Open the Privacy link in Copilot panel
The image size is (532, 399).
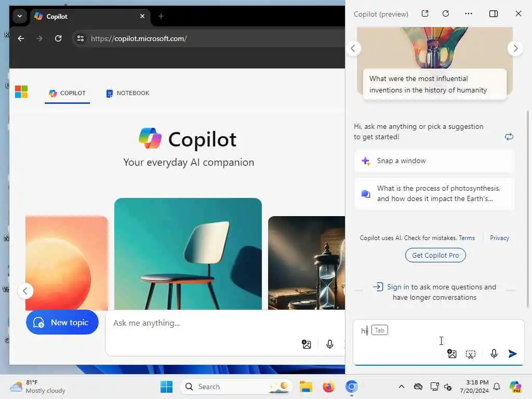[x=499, y=238]
